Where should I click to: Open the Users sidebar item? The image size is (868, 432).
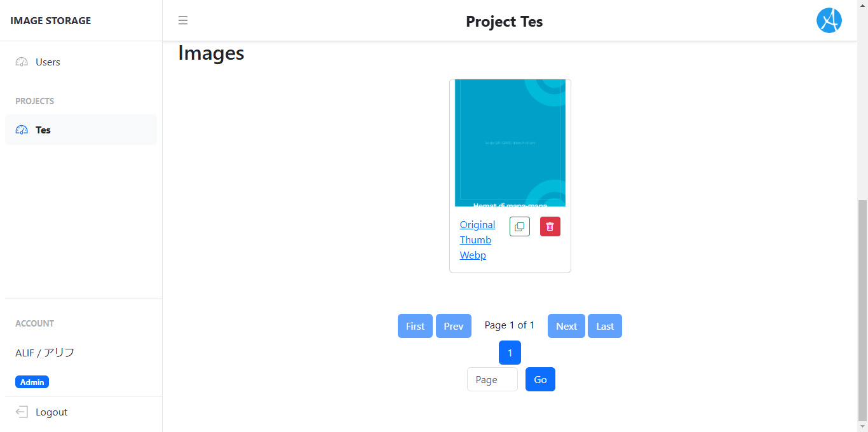point(48,62)
